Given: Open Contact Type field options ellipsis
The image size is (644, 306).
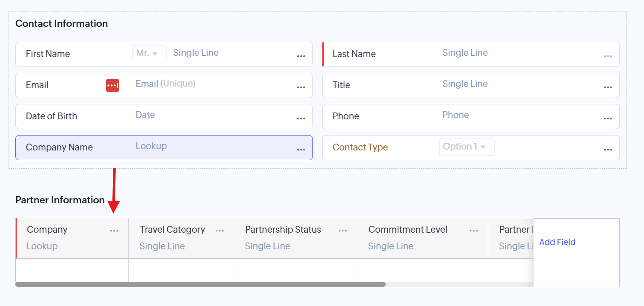Looking at the screenshot, I should point(608,150).
